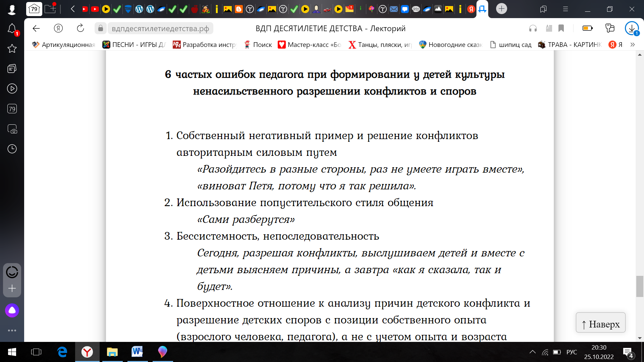The height and width of the screenshot is (362, 644).
Task: Add an app with the sidebar plus
Action: [x=12, y=289]
